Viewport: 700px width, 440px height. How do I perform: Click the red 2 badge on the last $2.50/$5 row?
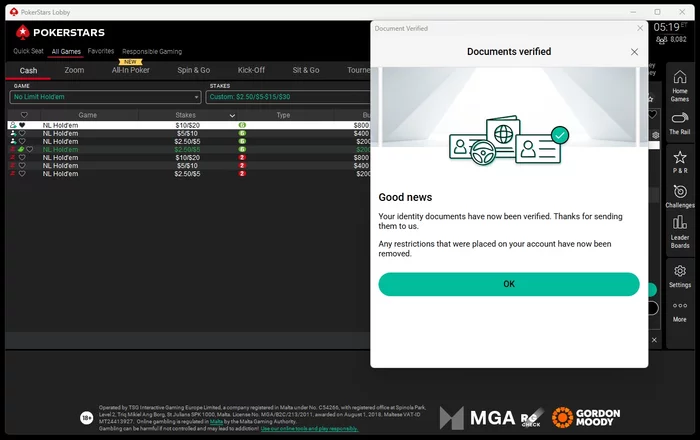click(242, 174)
